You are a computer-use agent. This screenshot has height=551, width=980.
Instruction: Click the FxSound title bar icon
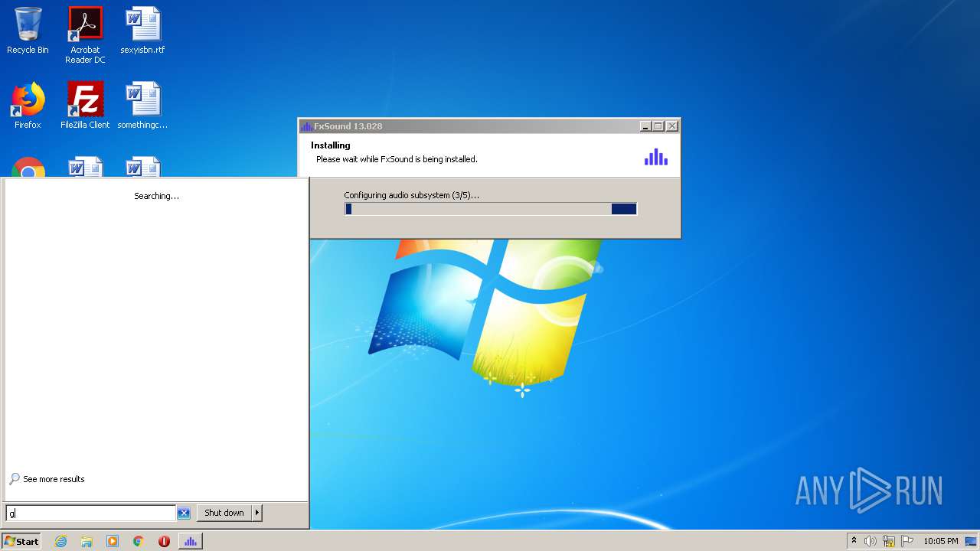pyautogui.click(x=305, y=126)
